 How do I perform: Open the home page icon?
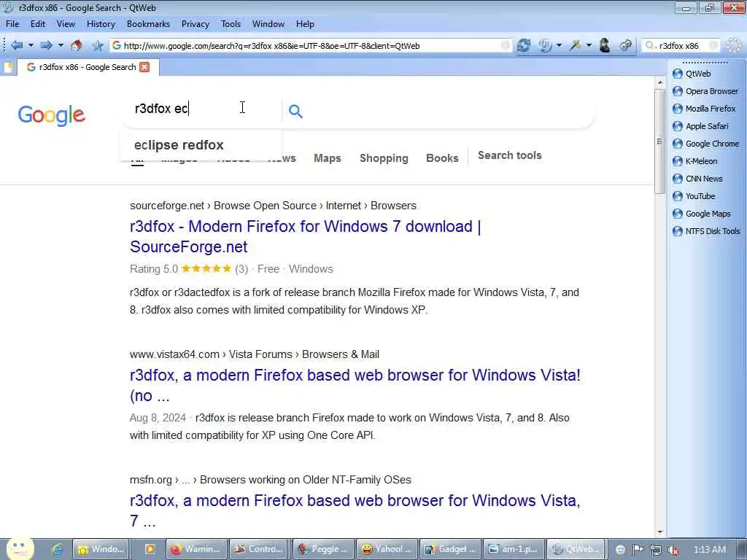[76, 45]
